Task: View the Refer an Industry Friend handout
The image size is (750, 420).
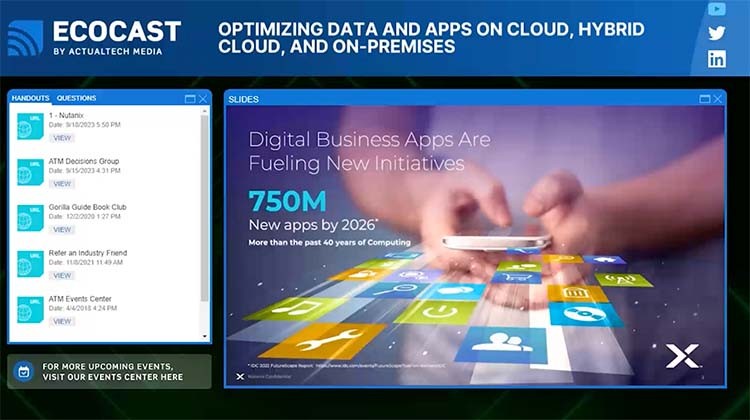Action: [62, 275]
